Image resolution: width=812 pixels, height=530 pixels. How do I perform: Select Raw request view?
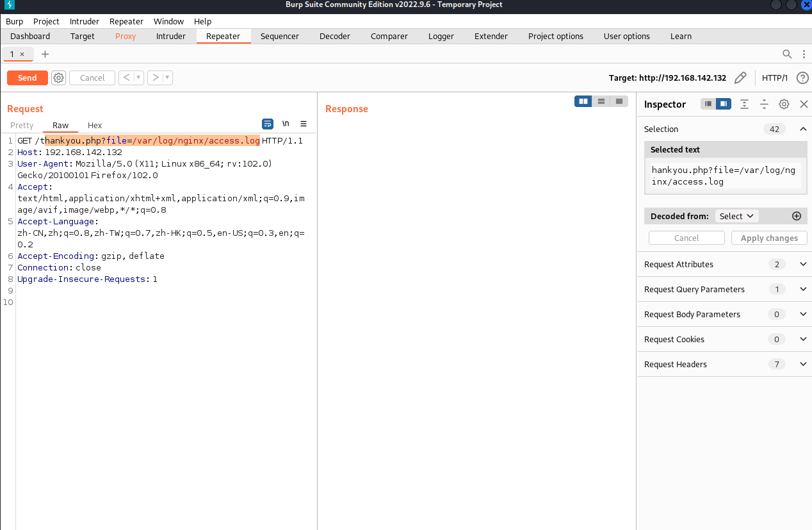pos(61,125)
